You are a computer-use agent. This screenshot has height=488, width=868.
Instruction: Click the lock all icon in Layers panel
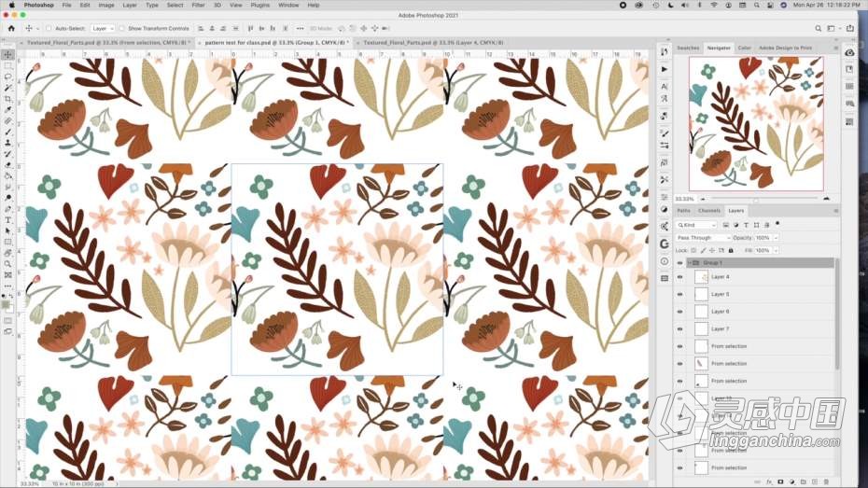[x=731, y=251]
